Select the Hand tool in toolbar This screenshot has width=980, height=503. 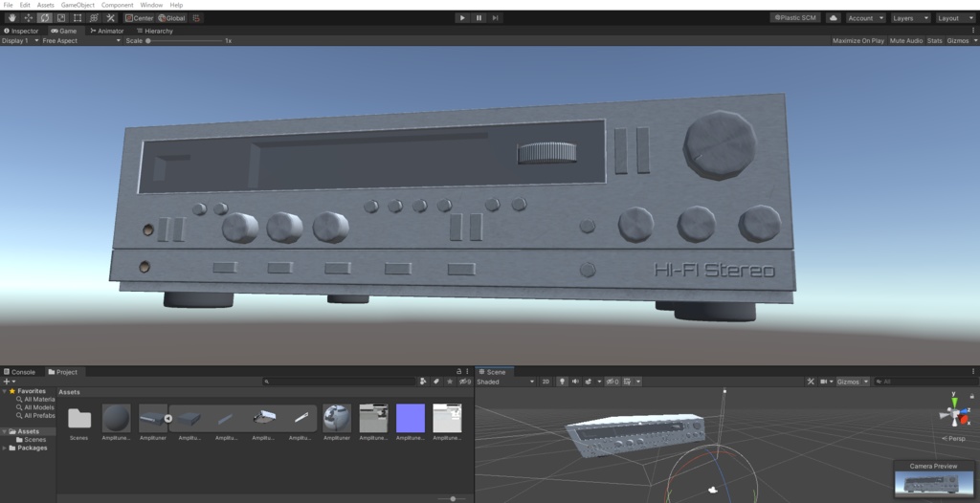pyautogui.click(x=11, y=18)
